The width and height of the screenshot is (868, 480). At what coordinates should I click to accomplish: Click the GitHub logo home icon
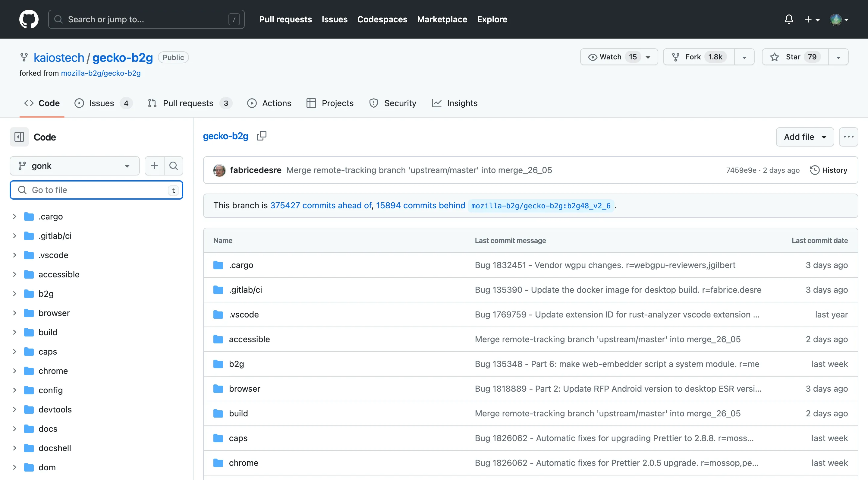29,19
